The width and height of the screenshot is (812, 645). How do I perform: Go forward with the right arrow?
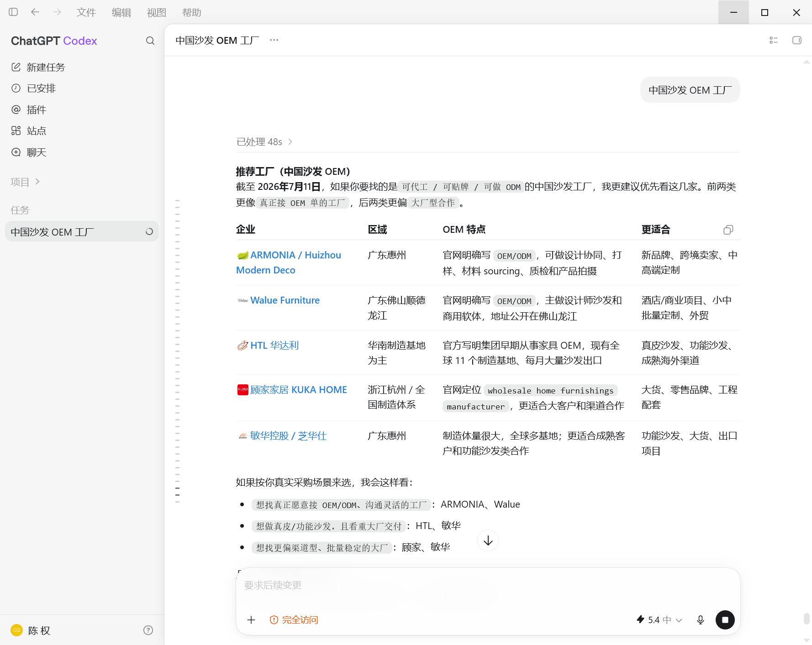coord(57,12)
